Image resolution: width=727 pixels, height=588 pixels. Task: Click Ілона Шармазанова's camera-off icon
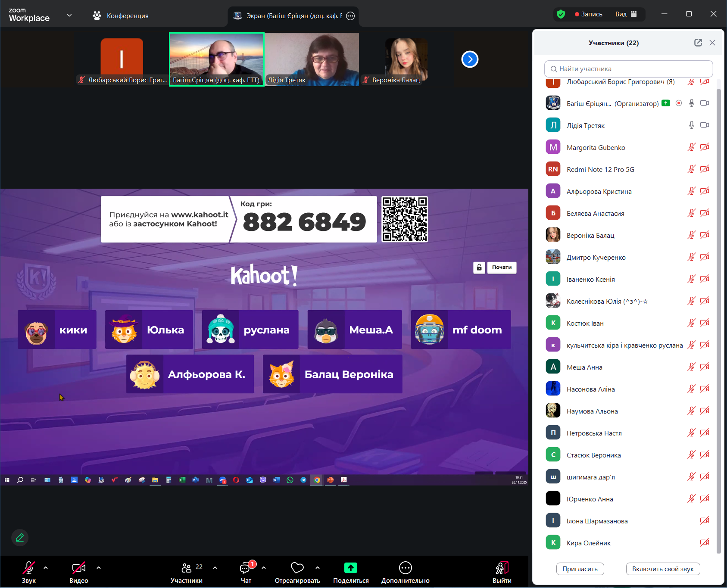tap(705, 521)
